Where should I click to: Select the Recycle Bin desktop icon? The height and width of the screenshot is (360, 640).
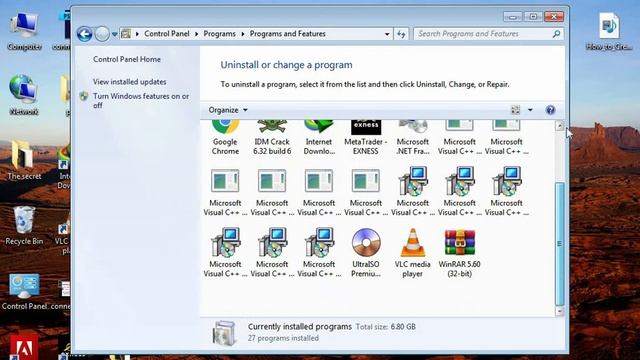24,225
